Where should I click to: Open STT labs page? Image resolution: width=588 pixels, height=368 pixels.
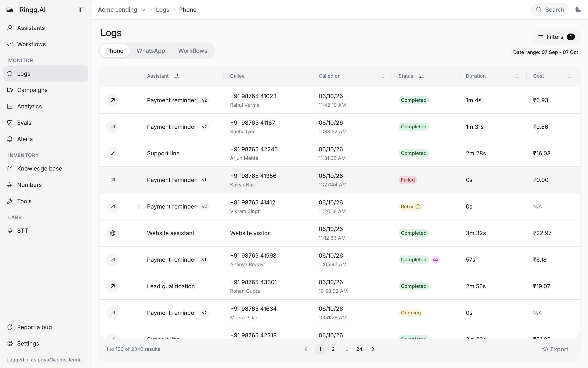(46, 230)
